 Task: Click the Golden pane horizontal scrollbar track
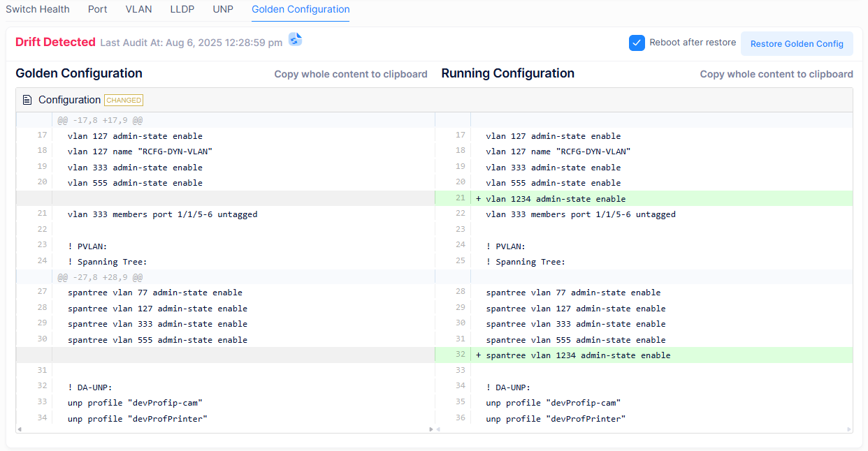coord(224,429)
